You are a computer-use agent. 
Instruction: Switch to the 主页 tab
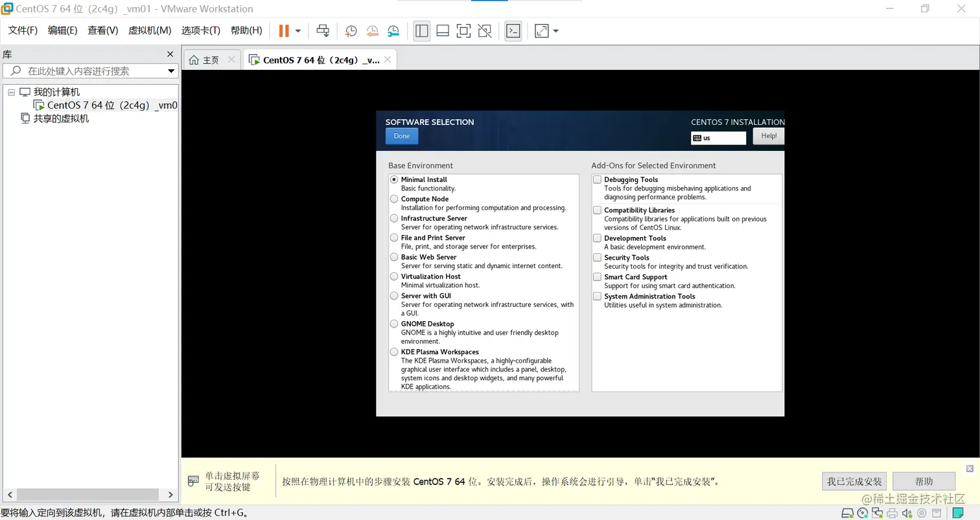click(204, 60)
